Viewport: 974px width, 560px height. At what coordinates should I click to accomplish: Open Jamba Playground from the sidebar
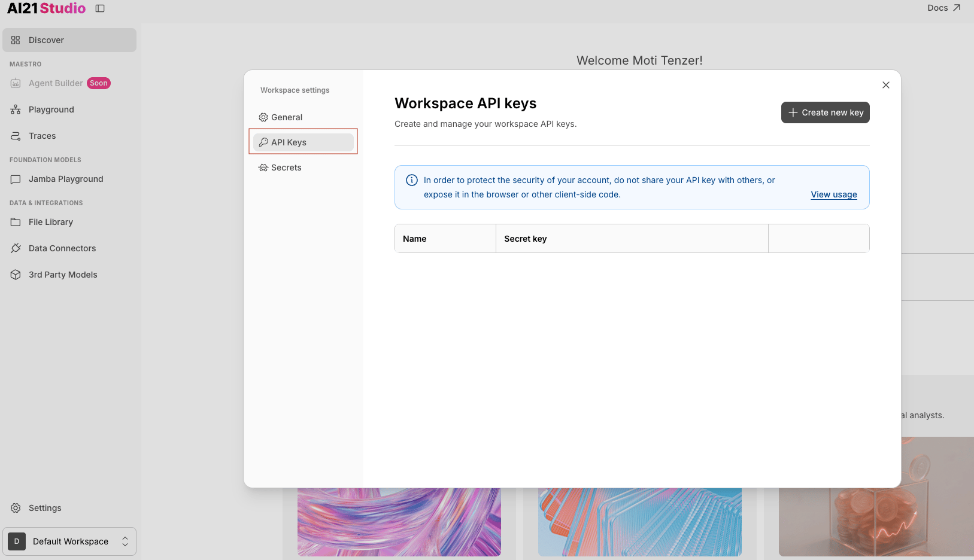(69, 179)
